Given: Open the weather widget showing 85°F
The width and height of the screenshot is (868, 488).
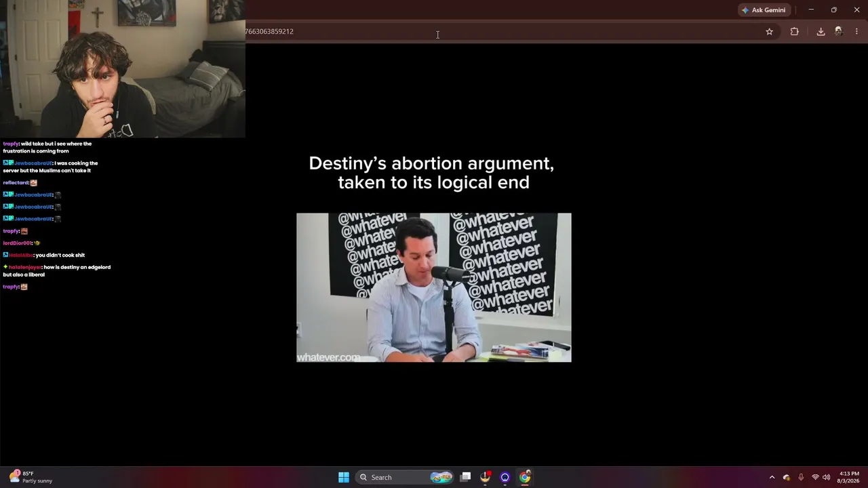Looking at the screenshot, I should click(x=31, y=477).
